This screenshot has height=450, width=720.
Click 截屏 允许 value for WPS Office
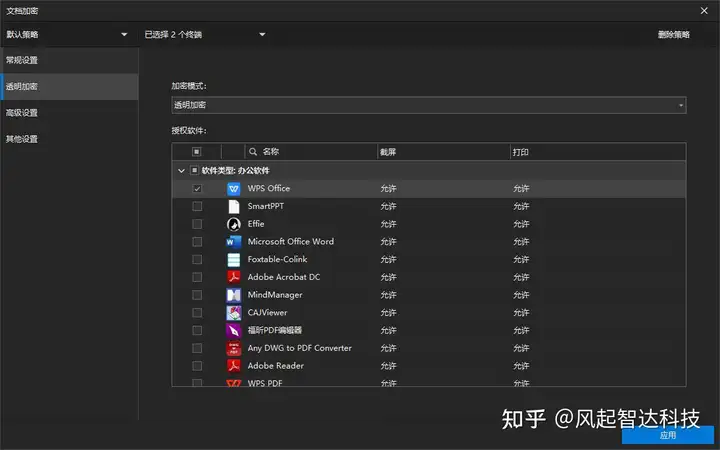(x=388, y=189)
